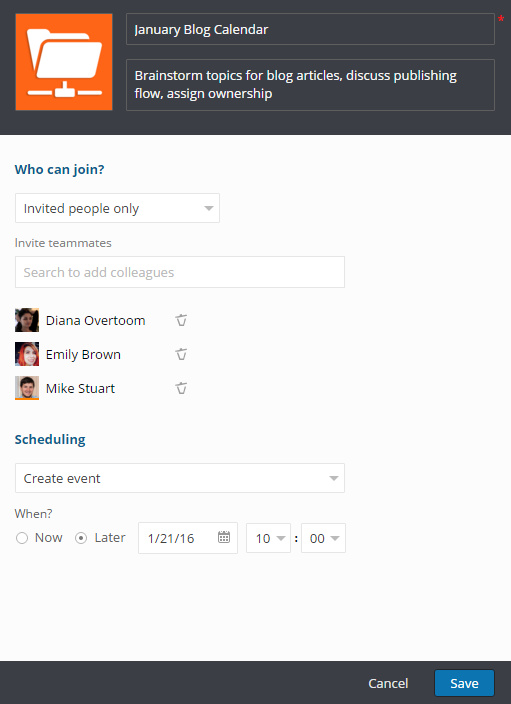This screenshot has width=511, height=704.
Task: Delete Emily Brown from invite list
Action: coord(181,354)
